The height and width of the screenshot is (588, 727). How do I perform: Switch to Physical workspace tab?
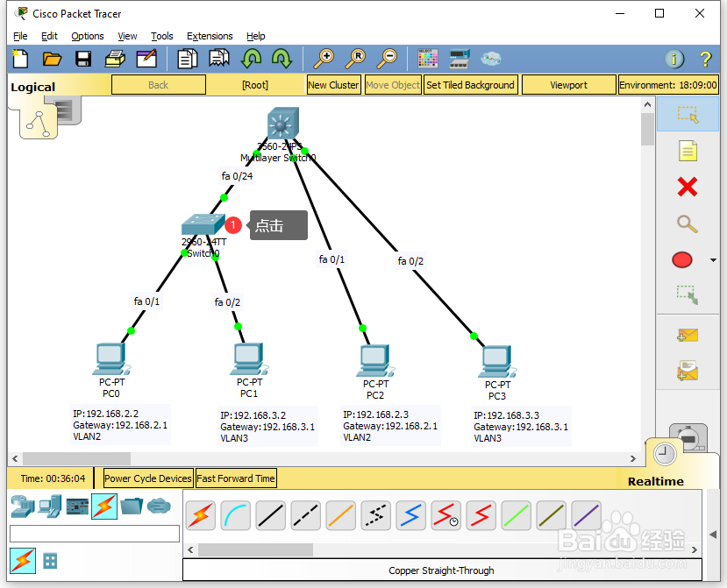[68, 110]
